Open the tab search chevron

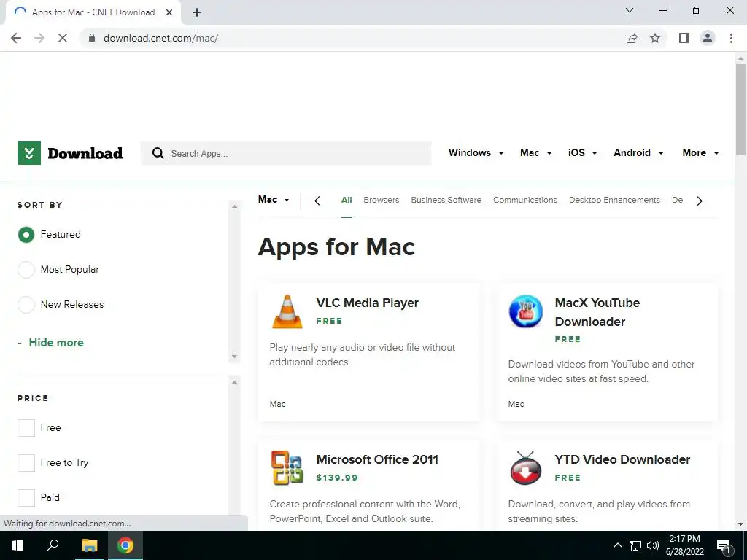tap(630, 10)
